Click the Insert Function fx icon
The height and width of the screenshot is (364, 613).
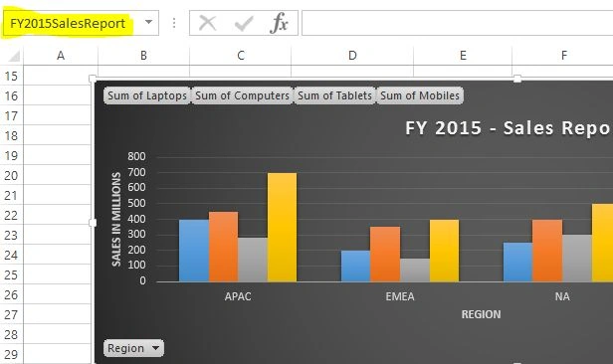tap(279, 23)
